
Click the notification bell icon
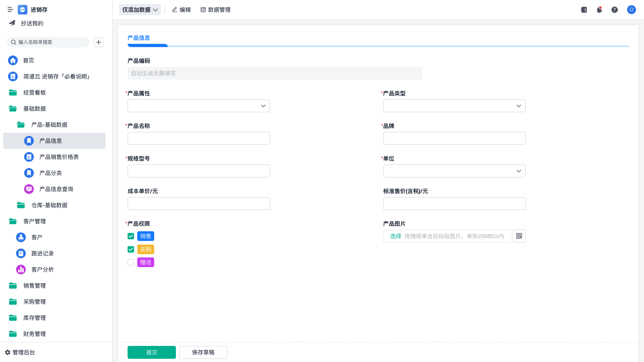pyautogui.click(x=599, y=10)
